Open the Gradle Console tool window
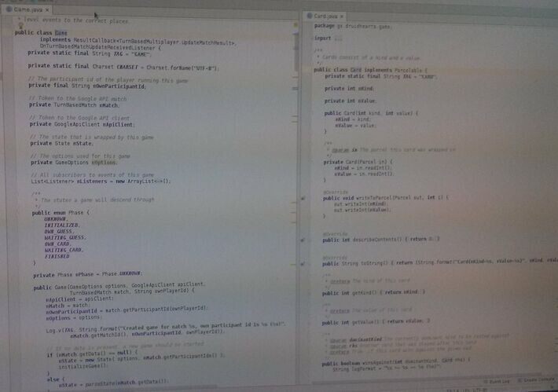Viewport: 558px width, 392px height. 535,381
